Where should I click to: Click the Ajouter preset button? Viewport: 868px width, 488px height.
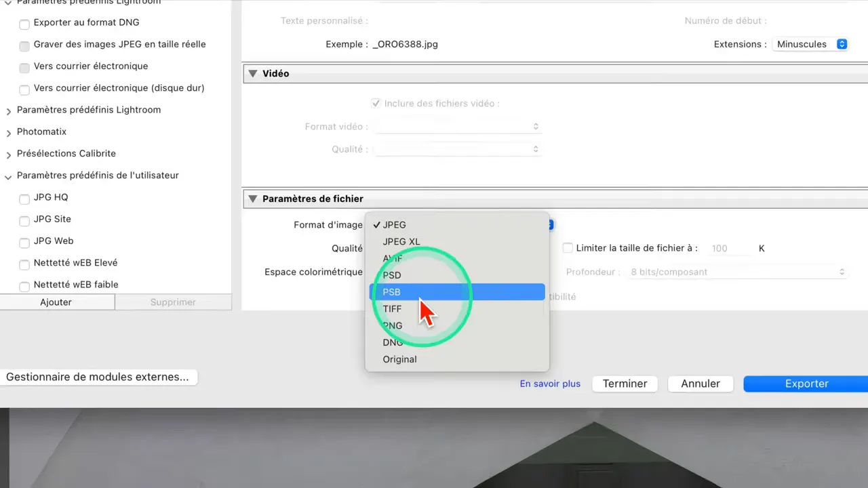[56, 302]
